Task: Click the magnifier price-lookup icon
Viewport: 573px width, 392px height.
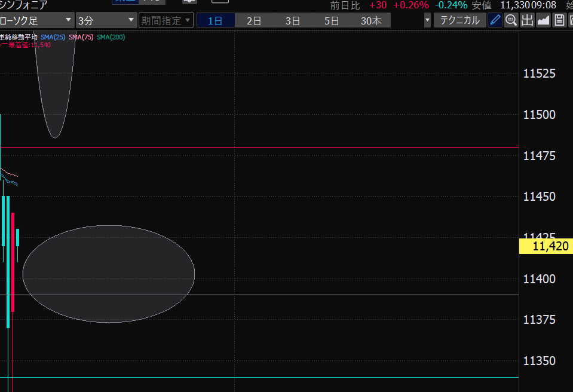Action: pos(511,20)
